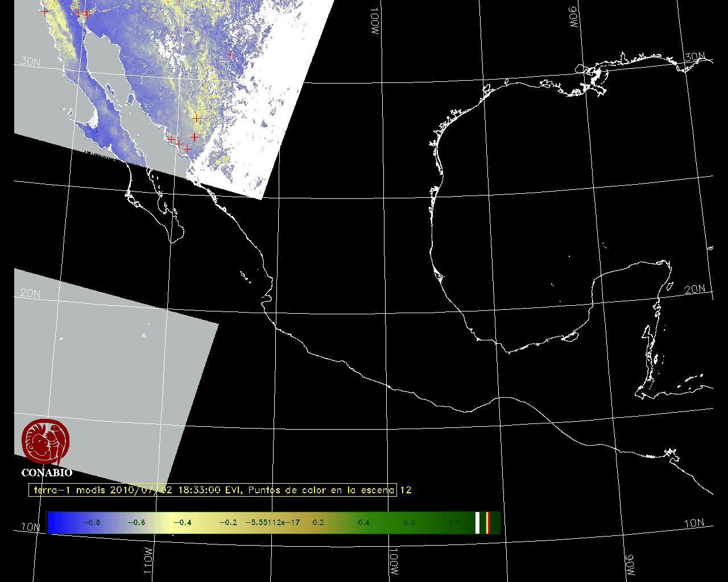Select the 0.4 green region of the color scale

[x=363, y=522]
